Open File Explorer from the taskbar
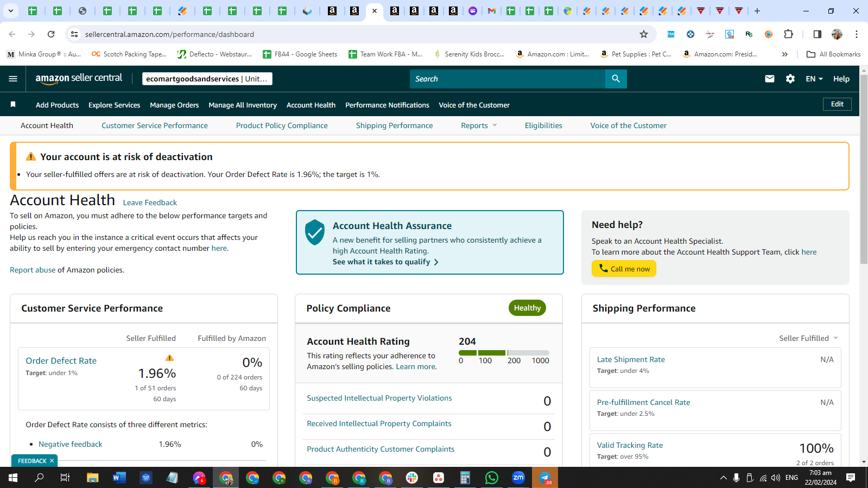This screenshot has width=868, height=488. (x=93, y=478)
